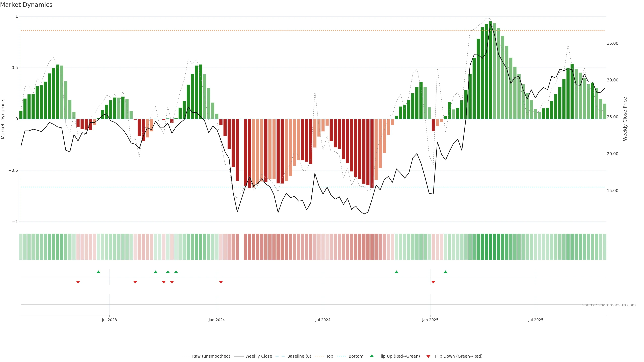Click the Market Dynamics chart title
This screenshot has height=362, width=644.
(x=26, y=5)
